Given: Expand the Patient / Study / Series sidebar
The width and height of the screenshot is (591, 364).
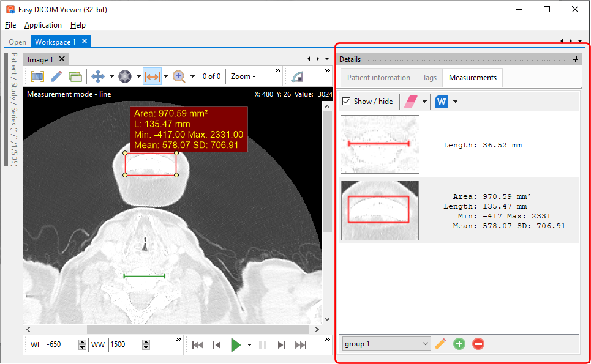Looking at the screenshot, I should point(13,109).
